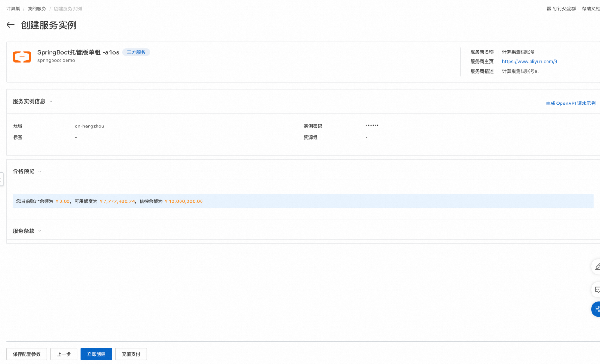Click the blue 立即创建 button
This screenshot has height=364, width=600.
pyautogui.click(x=96, y=354)
